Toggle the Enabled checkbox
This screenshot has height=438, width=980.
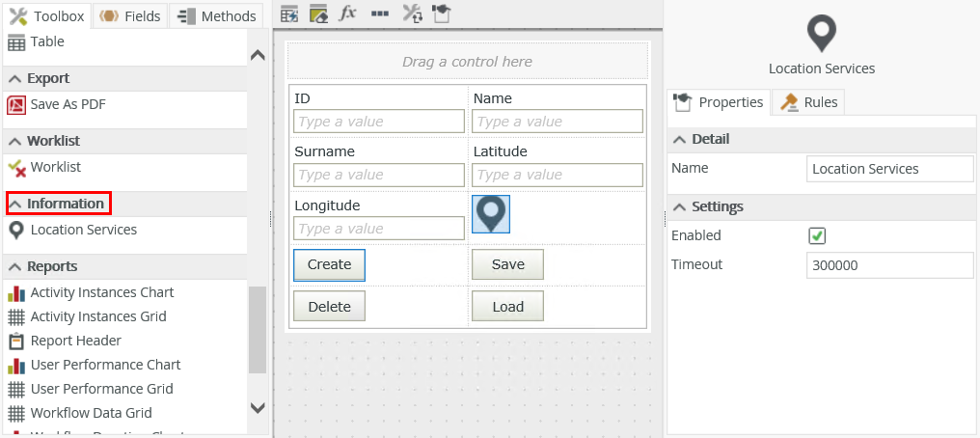(817, 236)
